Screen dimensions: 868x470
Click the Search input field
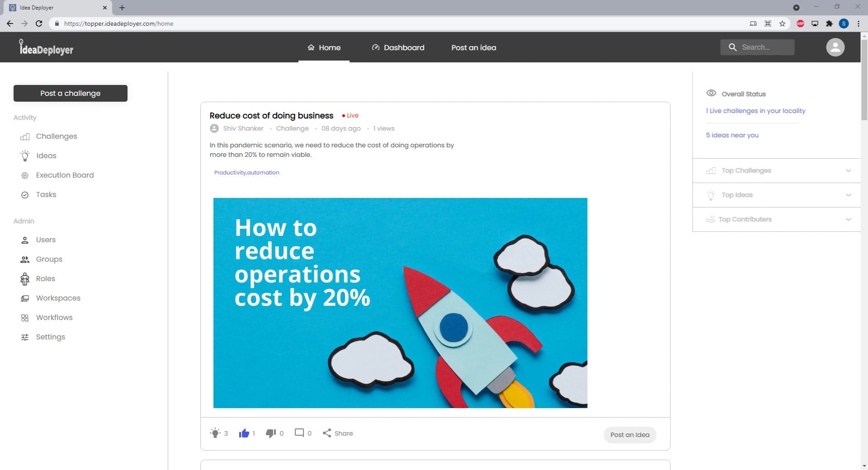(x=757, y=47)
